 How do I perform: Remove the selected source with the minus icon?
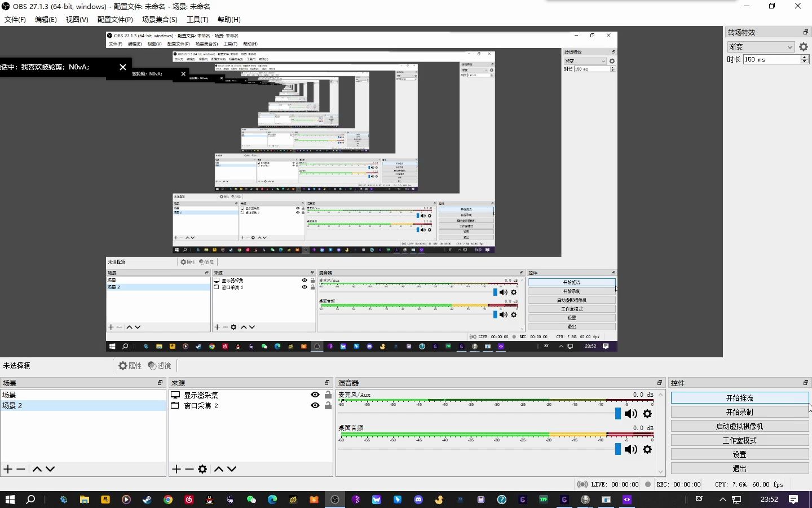(189, 469)
